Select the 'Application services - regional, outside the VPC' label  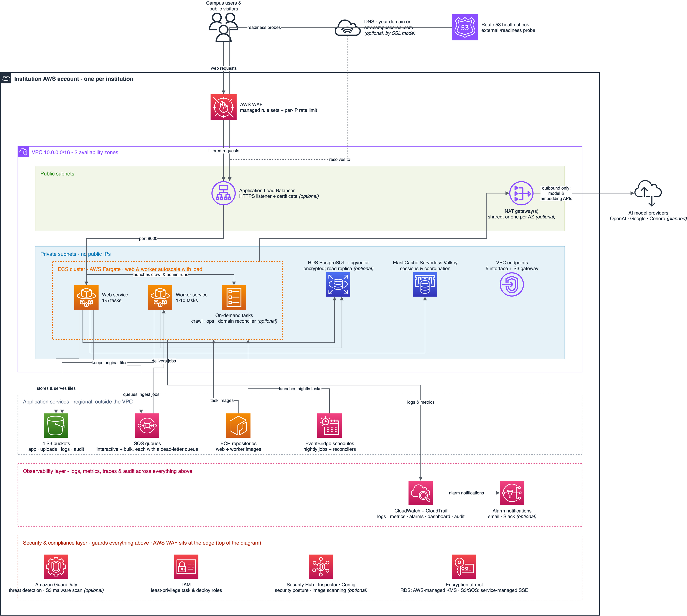tap(78, 401)
